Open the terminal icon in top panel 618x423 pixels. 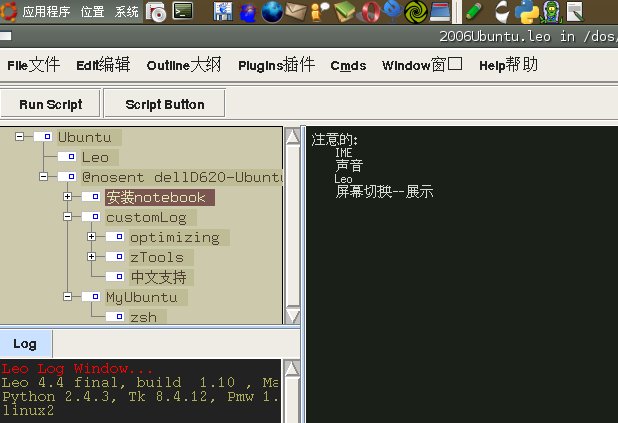click(183, 12)
